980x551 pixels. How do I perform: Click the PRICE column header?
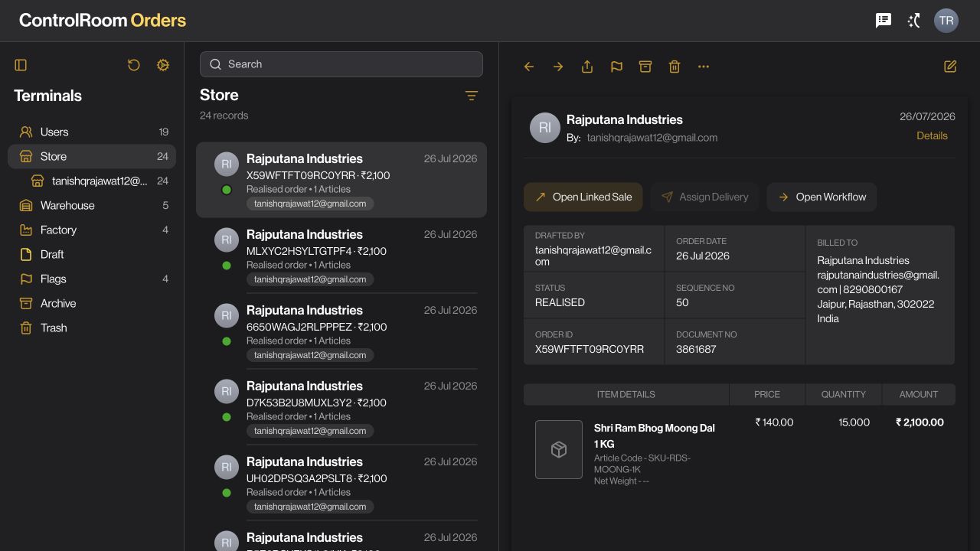coord(767,394)
